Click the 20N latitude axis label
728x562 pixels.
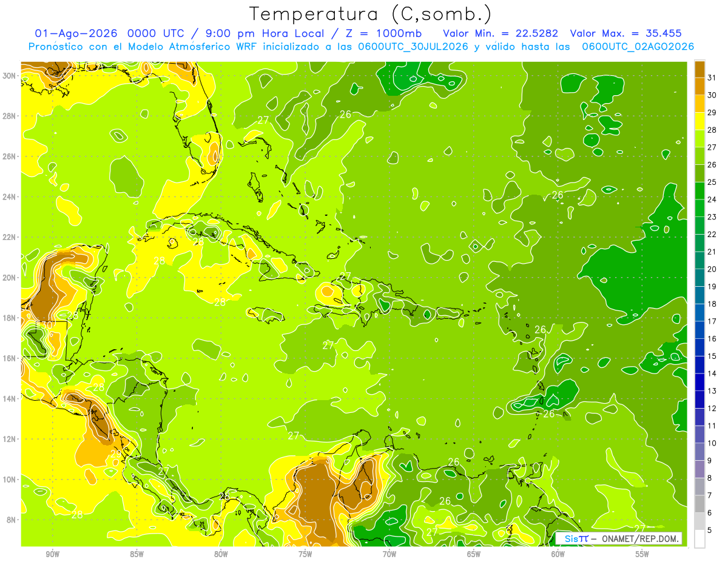point(10,277)
